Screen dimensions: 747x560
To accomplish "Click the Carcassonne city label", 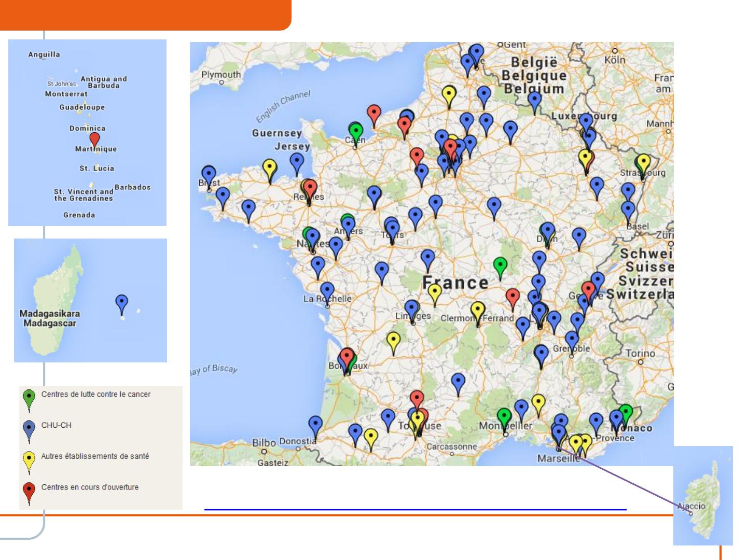I will (451, 446).
